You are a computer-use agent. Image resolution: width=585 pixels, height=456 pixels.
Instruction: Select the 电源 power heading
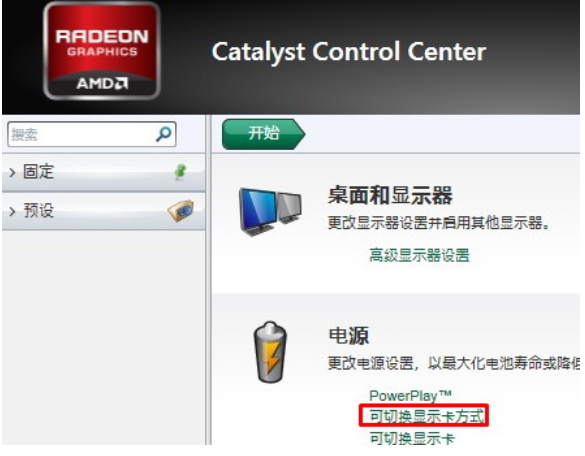coord(349,335)
